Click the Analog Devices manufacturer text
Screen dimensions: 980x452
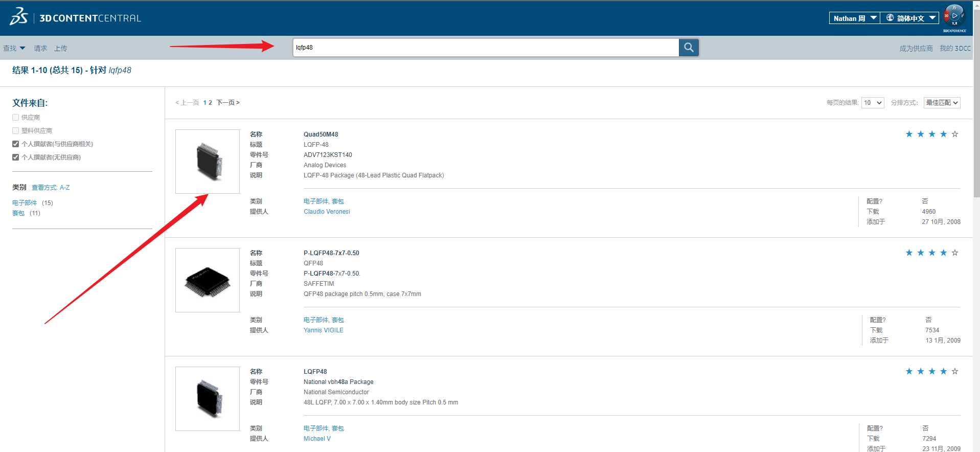click(x=325, y=165)
